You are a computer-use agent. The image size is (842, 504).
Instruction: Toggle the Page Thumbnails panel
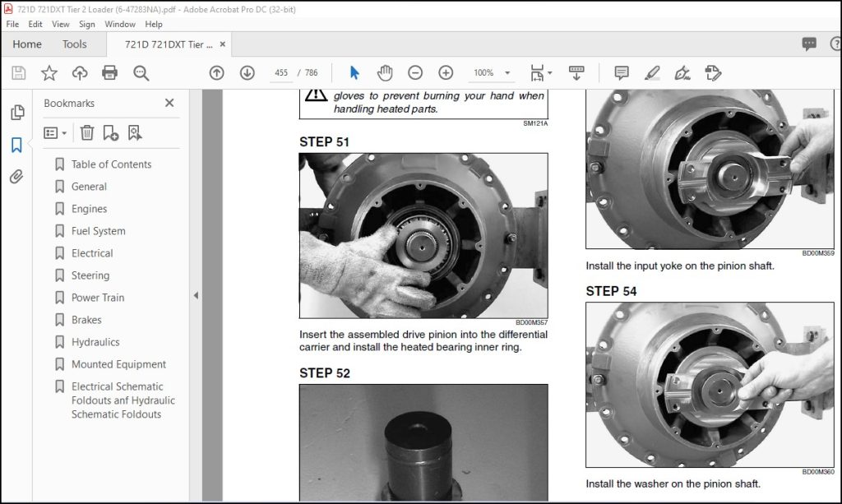[x=17, y=112]
